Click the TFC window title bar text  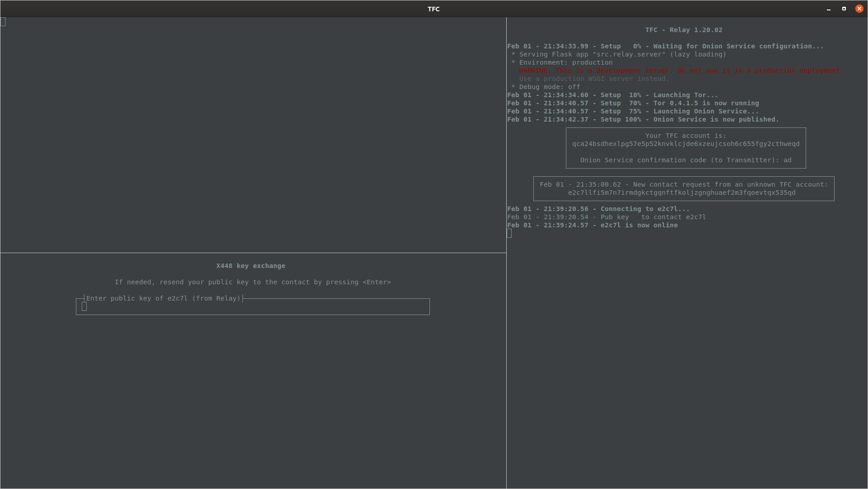click(434, 9)
